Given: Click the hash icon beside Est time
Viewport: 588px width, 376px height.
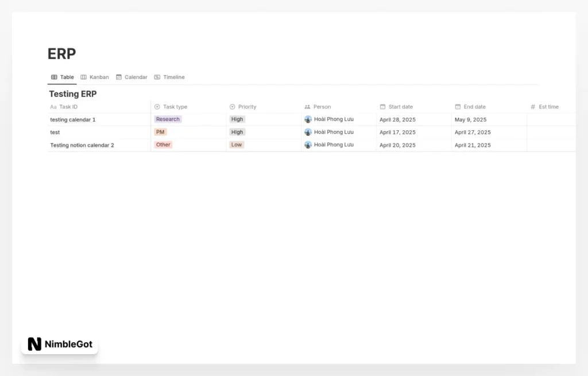Looking at the screenshot, I should pos(533,107).
